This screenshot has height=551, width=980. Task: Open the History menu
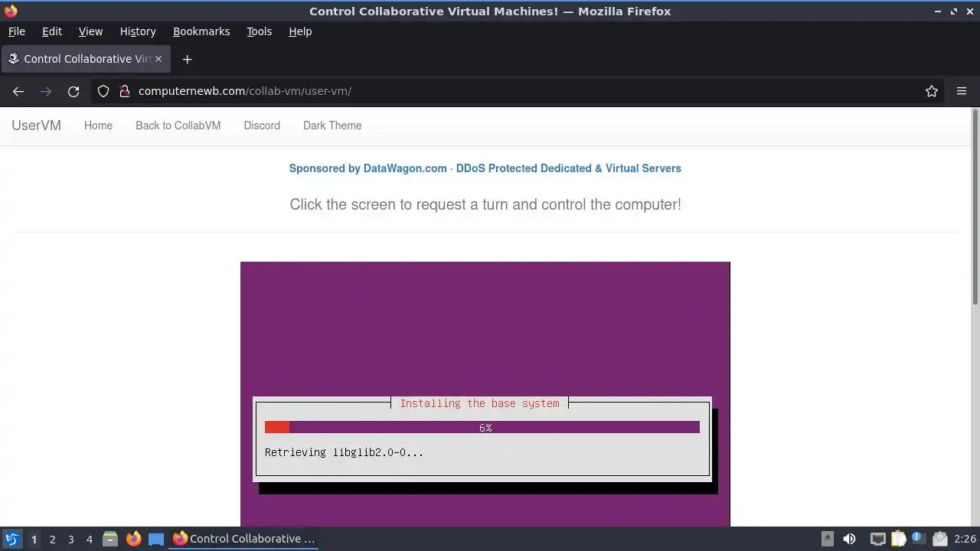pos(138,31)
